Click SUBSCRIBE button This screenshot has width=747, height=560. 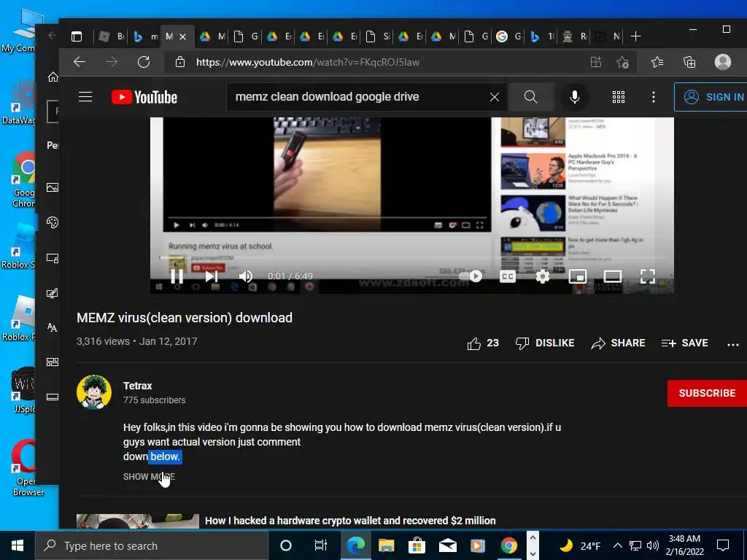tap(707, 393)
